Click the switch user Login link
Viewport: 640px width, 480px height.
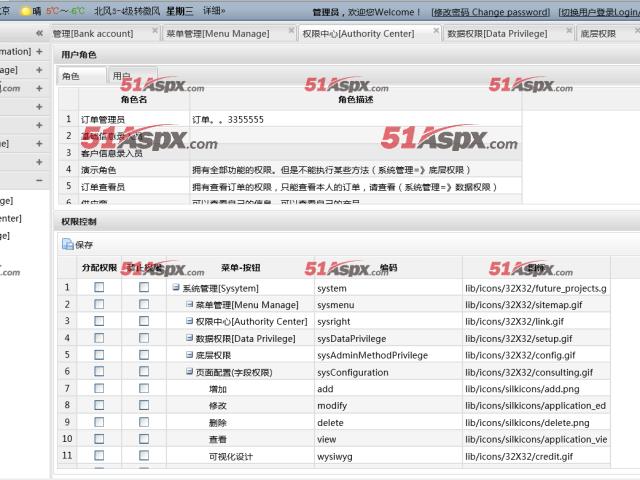coord(599,12)
